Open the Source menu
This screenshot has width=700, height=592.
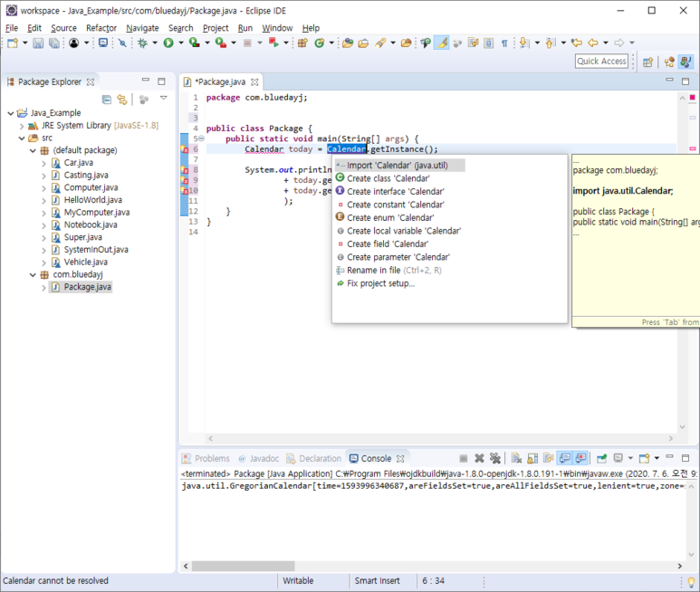pyautogui.click(x=63, y=28)
